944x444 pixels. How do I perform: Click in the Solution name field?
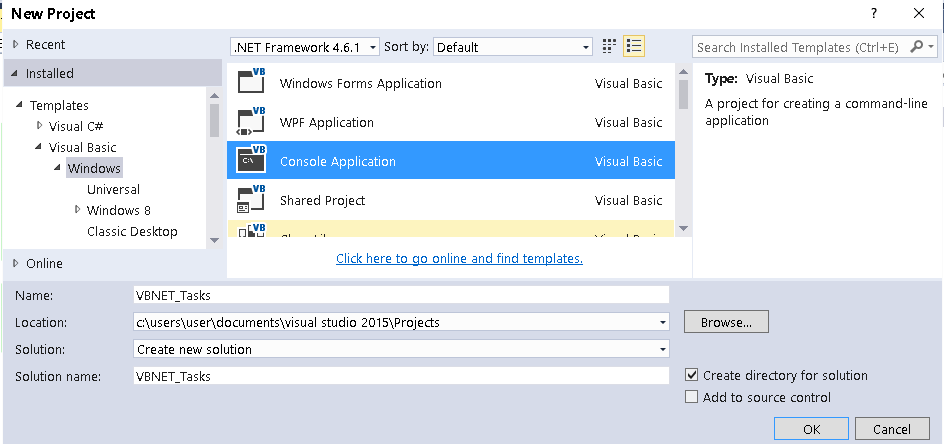point(401,376)
